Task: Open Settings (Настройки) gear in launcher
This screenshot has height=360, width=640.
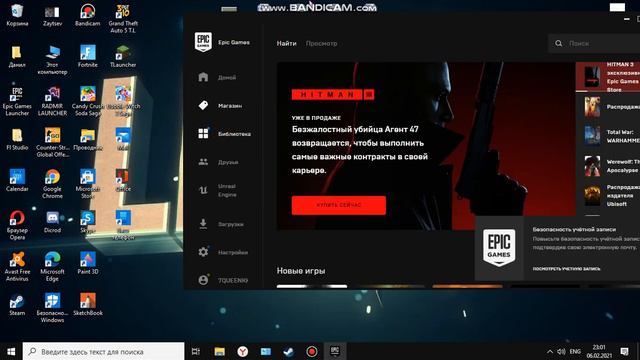Action: coord(222,252)
